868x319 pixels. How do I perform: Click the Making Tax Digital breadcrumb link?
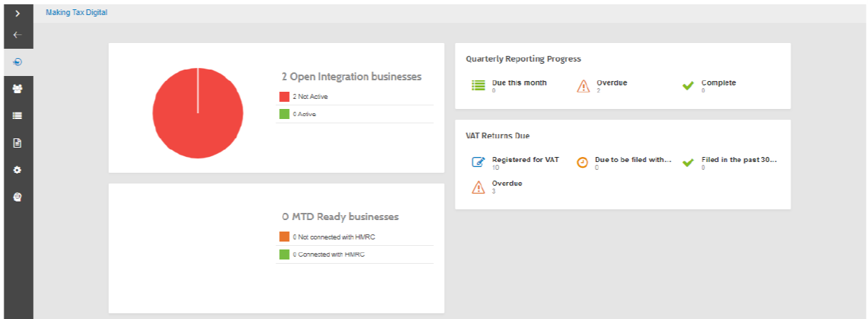pos(76,12)
